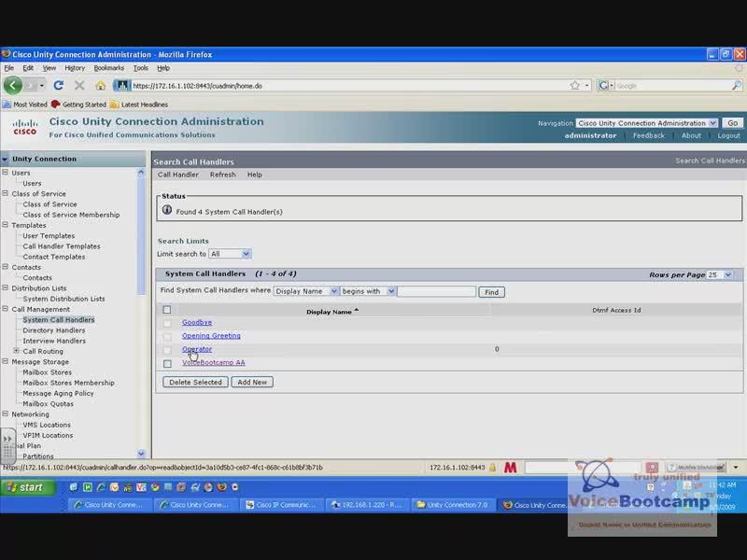
Task: Tick the select-all checkbox in table header
Action: 167,310
